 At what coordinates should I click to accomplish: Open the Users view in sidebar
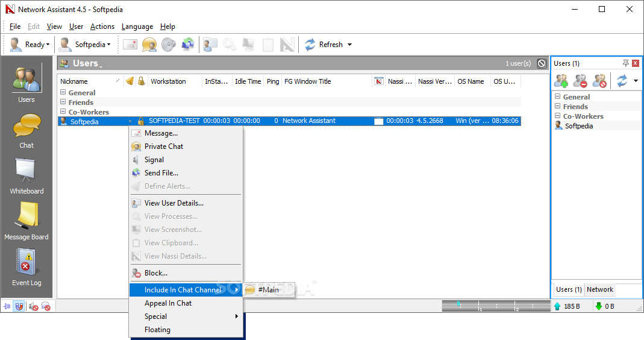pos(27,83)
